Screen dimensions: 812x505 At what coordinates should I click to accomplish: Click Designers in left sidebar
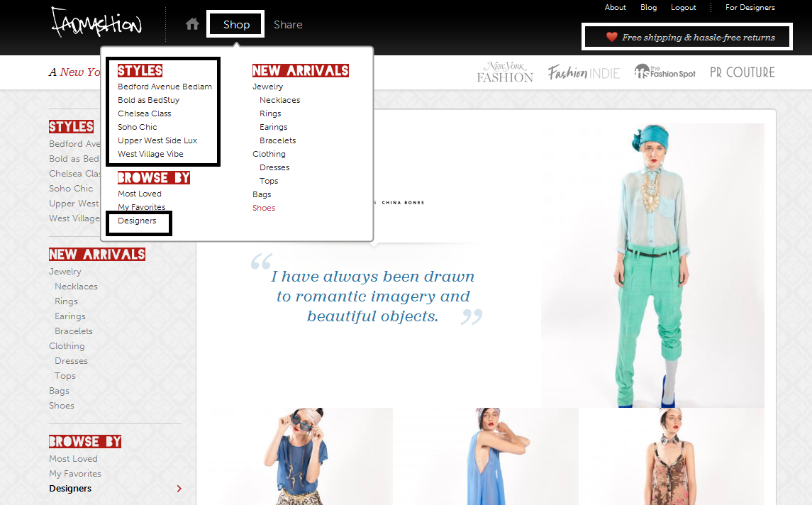[70, 489]
